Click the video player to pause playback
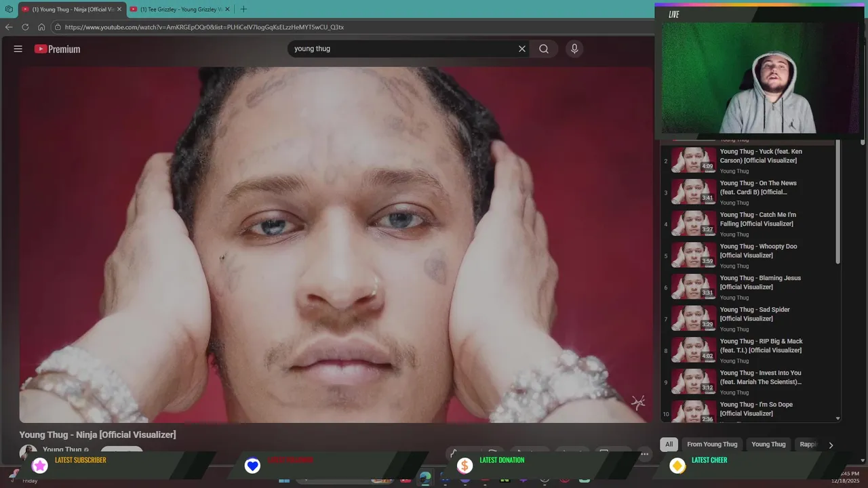 coord(336,245)
